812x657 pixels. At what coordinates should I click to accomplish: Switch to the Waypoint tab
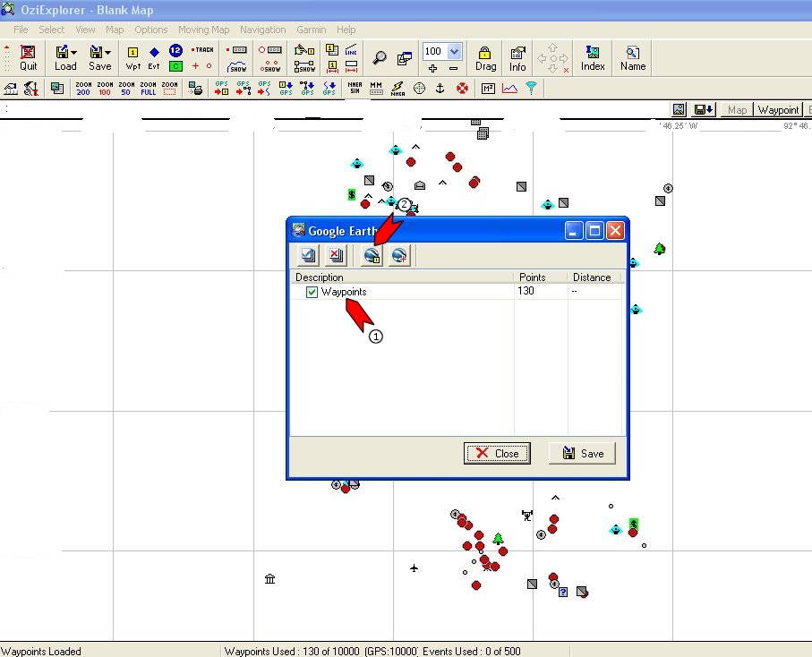click(x=778, y=110)
